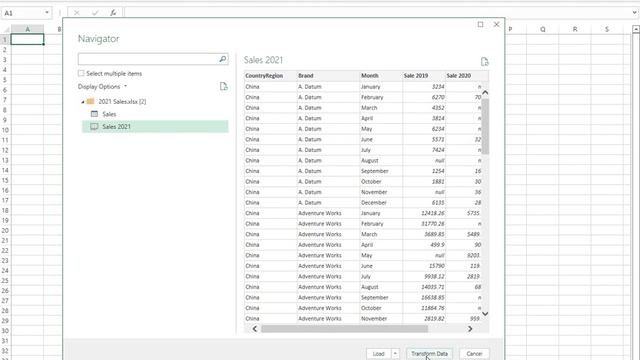Open the Load button dropdown arrow
This screenshot has height=360, width=640.
tap(395, 353)
